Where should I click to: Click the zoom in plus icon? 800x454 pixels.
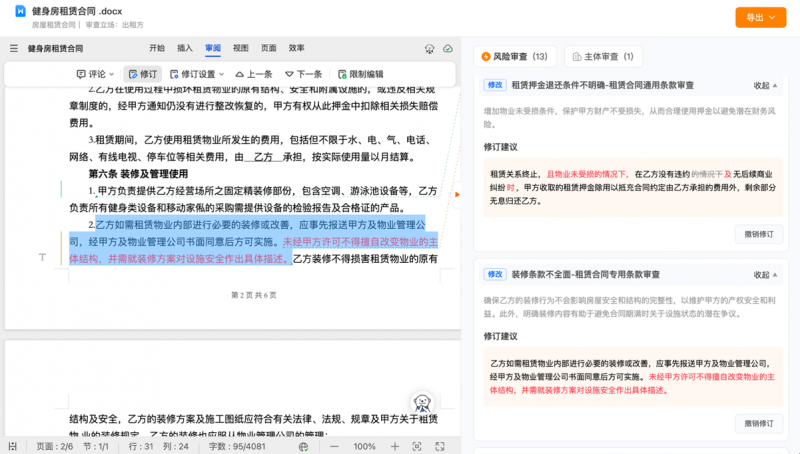click(395, 446)
